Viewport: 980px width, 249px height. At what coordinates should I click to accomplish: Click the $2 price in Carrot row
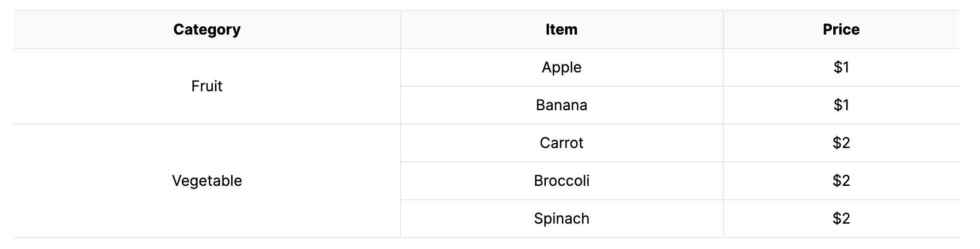pos(841,143)
